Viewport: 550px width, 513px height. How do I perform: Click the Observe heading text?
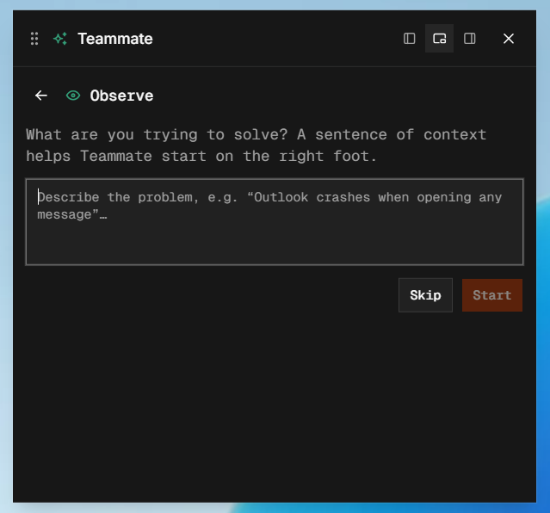(x=122, y=96)
